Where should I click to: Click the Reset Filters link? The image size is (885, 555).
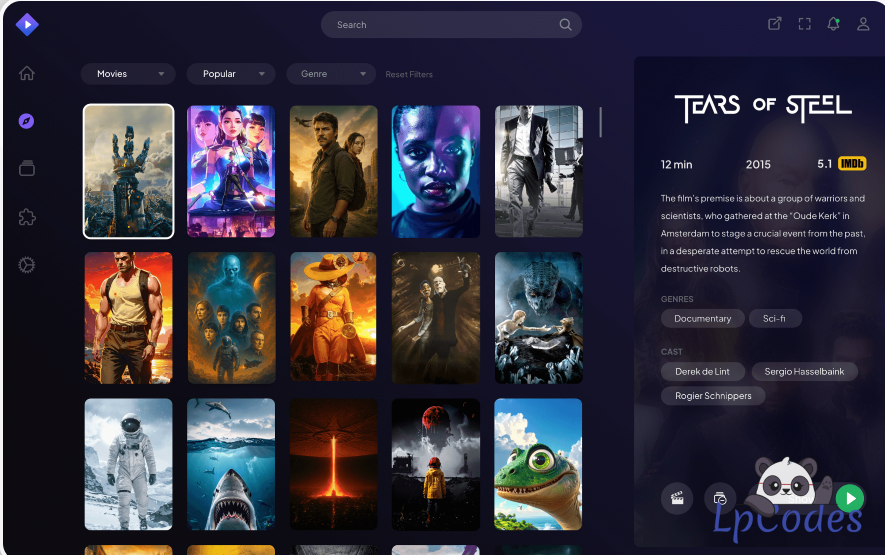[x=409, y=75]
